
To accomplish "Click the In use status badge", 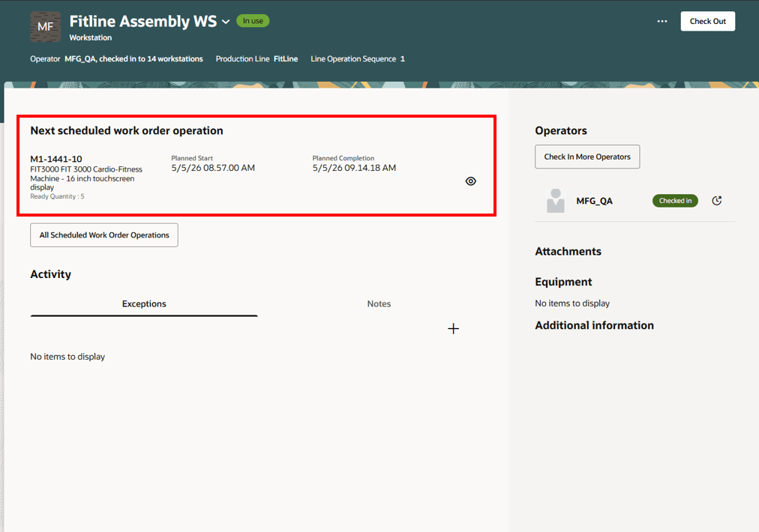I will pyautogui.click(x=253, y=21).
